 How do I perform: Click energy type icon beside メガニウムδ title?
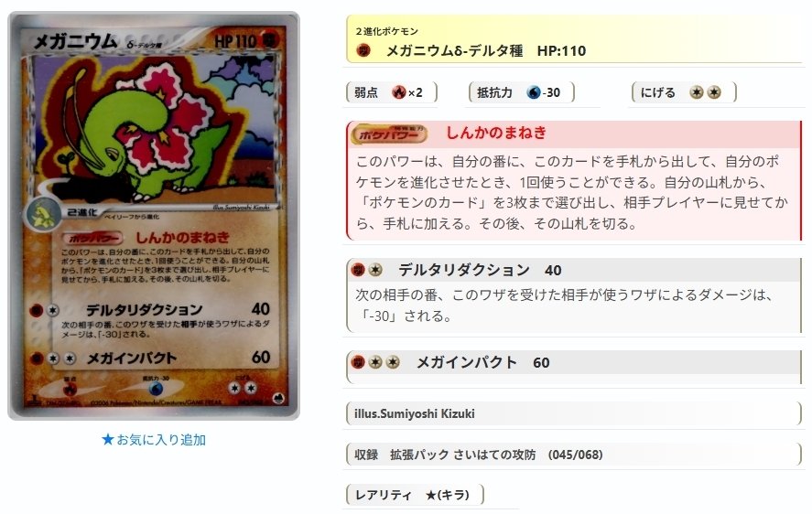364,50
